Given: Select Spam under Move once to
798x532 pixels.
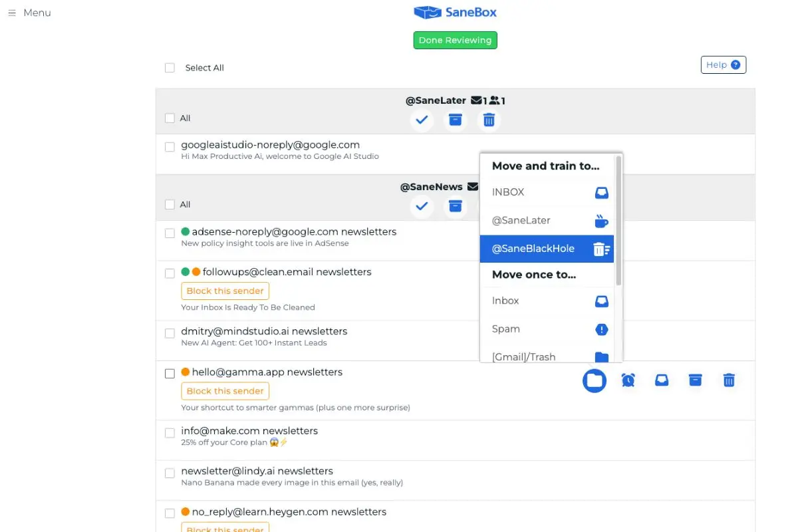Looking at the screenshot, I should coord(547,329).
